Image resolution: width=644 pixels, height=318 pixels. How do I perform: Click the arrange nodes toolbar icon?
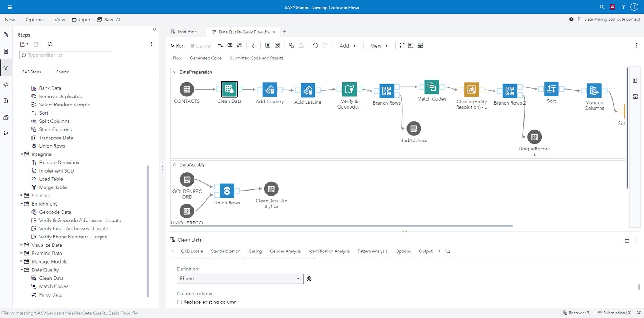(402, 45)
